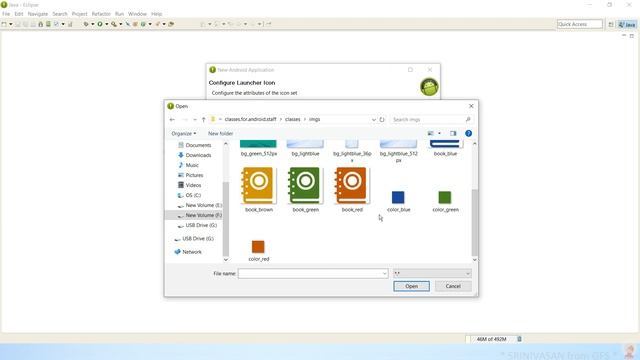Click the Open button
This screenshot has width=640, height=360.
click(x=411, y=286)
